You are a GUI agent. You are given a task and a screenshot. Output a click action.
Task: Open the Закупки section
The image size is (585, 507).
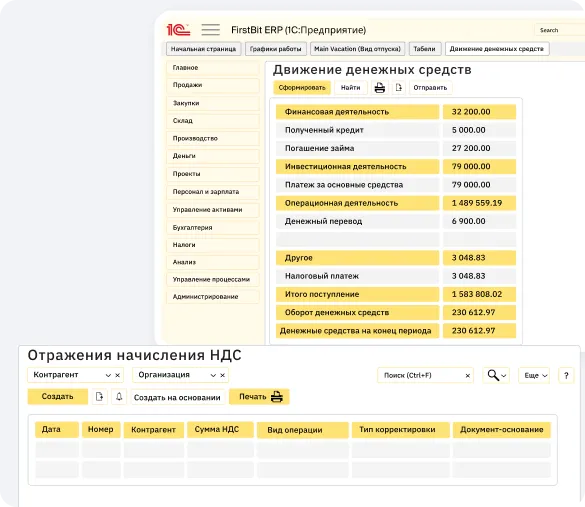tap(213, 103)
